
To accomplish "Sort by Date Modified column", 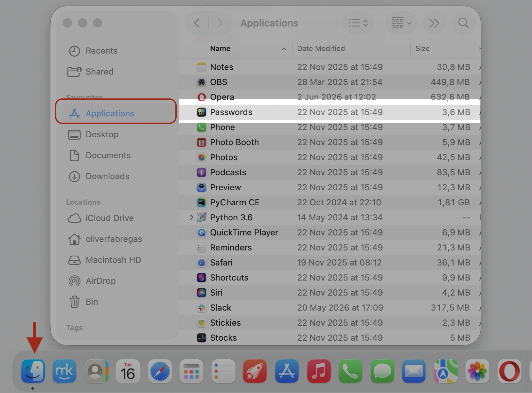I will point(321,49).
